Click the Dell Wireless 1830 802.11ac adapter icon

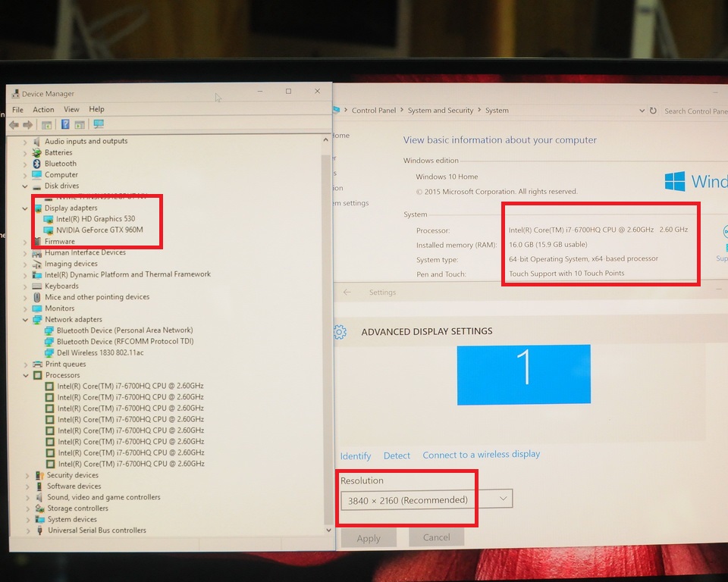pos(49,352)
